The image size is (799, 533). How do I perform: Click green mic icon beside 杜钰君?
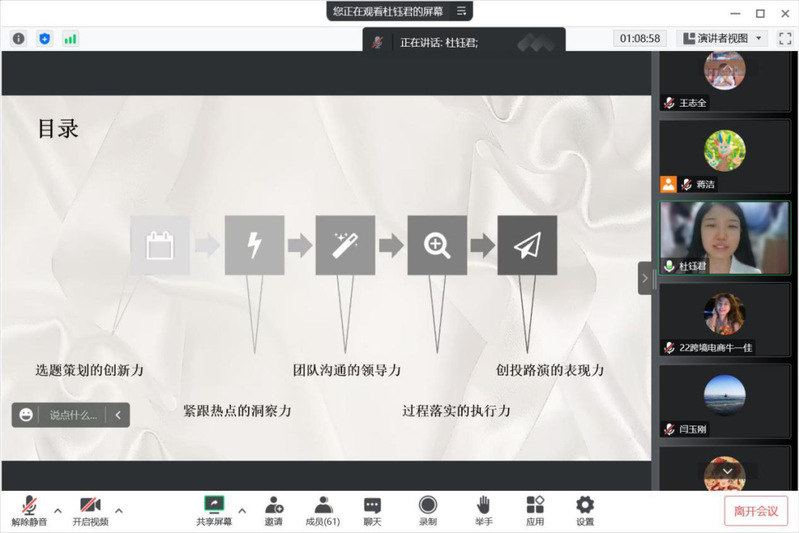pyautogui.click(x=669, y=266)
